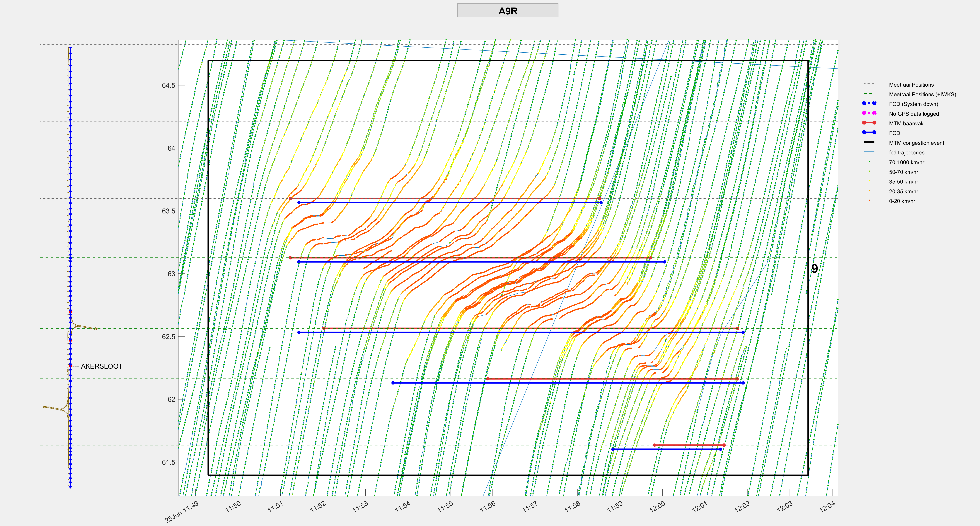The image size is (980, 526).
Task: Click the blue FCD line near 63.1 km
Action: click(482, 262)
